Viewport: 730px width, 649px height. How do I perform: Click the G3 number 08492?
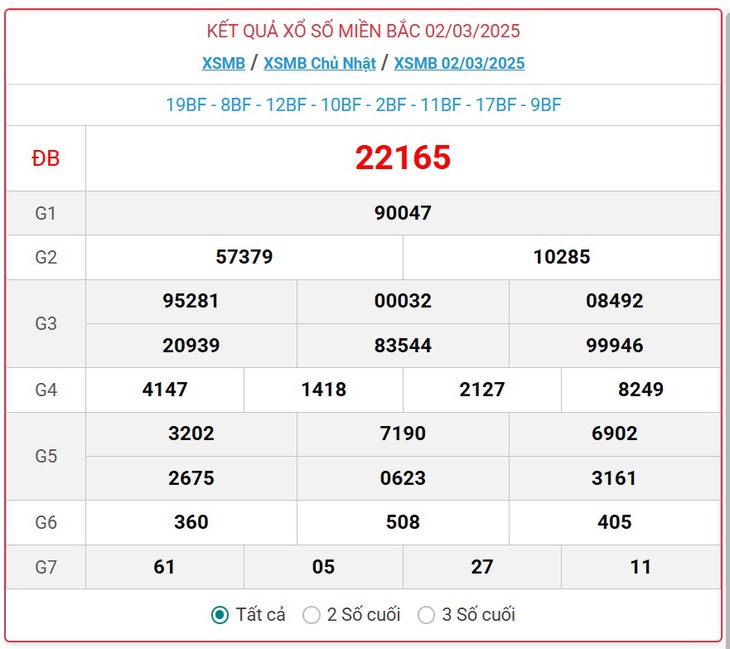615,301
